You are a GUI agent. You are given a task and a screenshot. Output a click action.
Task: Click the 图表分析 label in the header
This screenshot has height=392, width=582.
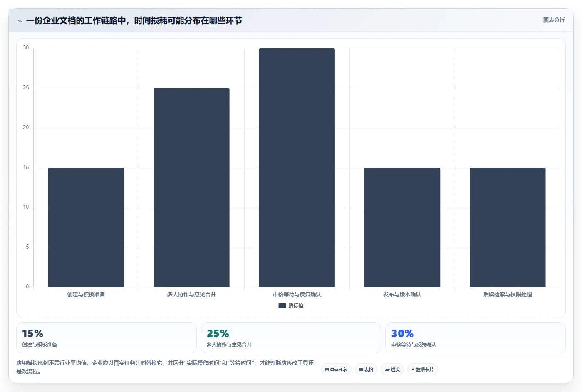(554, 20)
